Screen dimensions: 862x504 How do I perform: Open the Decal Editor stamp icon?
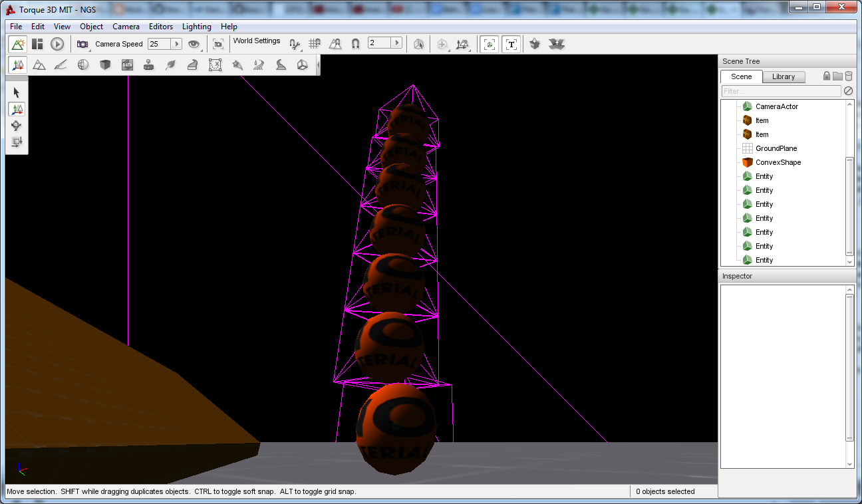pos(149,64)
